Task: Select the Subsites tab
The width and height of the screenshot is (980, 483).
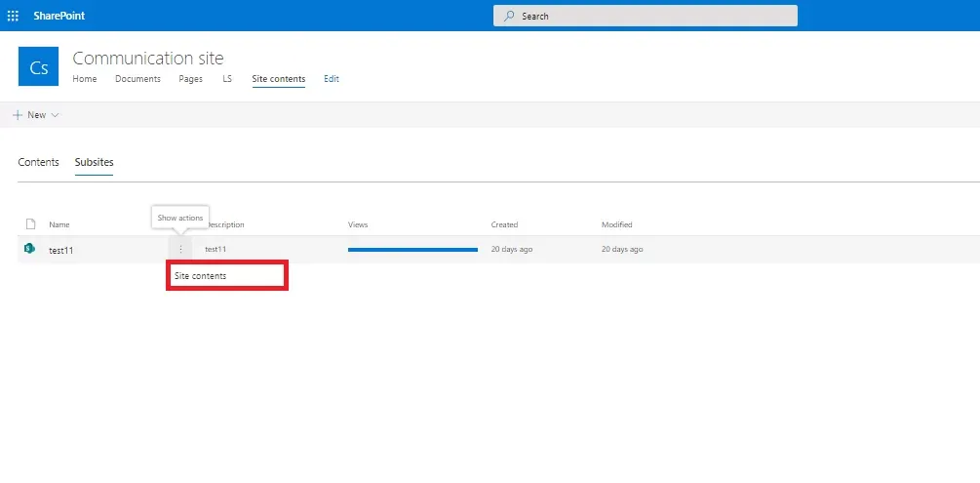Action: [x=95, y=162]
